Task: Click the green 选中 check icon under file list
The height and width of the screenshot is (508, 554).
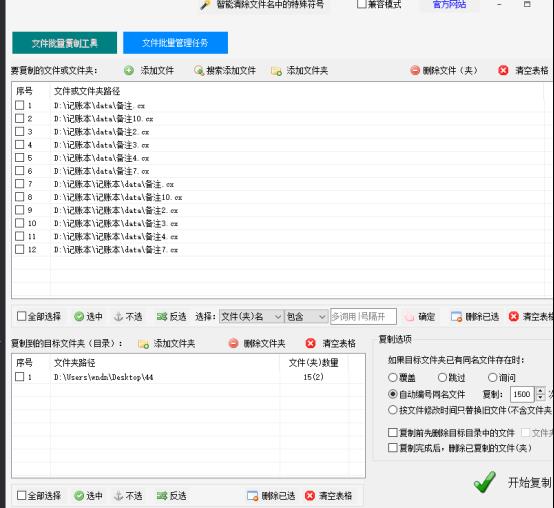Action: [x=79, y=316]
